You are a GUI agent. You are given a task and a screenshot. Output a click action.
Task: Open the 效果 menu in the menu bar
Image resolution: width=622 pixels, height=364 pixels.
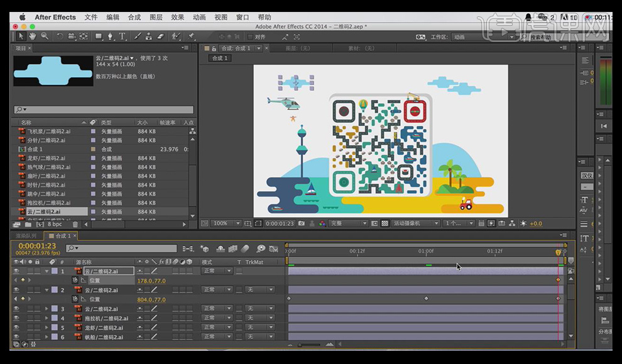coord(177,17)
